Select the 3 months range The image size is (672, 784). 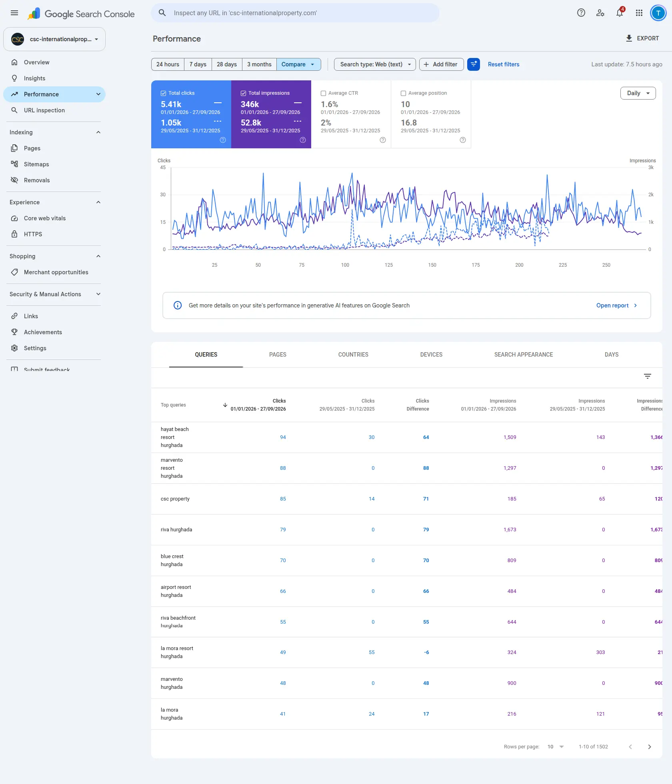click(259, 64)
